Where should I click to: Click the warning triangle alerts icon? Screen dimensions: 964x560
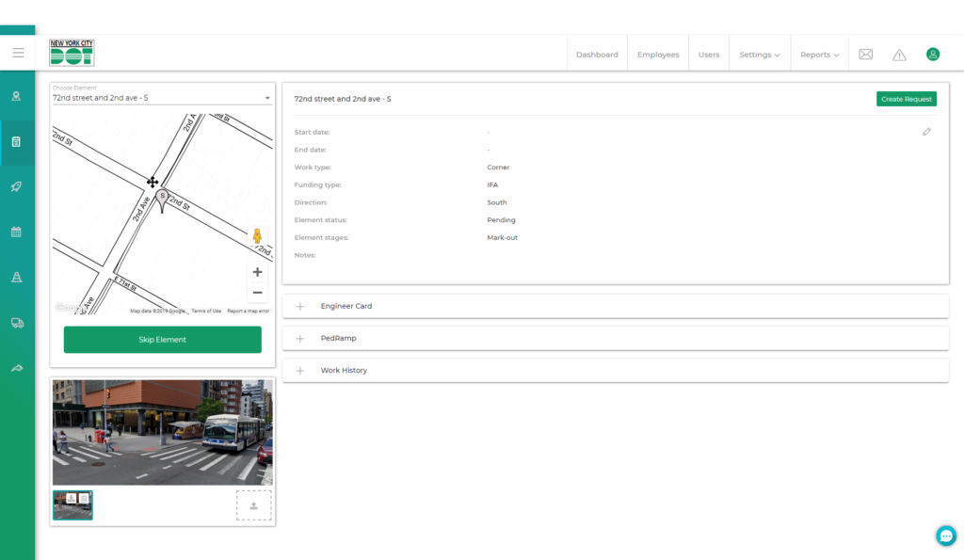(x=899, y=55)
